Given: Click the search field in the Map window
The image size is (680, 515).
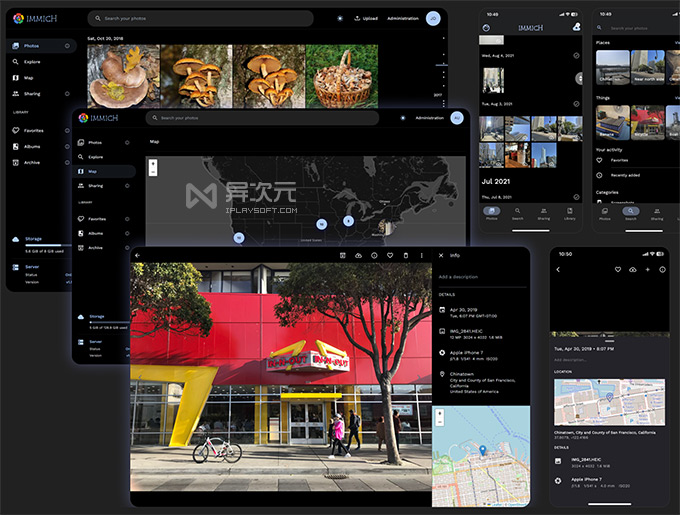Looking at the screenshot, I should pos(262,118).
